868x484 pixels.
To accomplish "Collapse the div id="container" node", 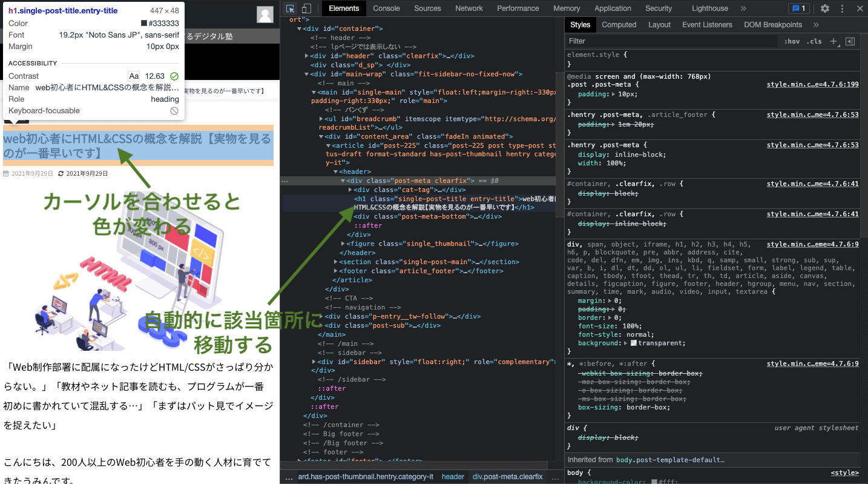I will pyautogui.click(x=300, y=28).
